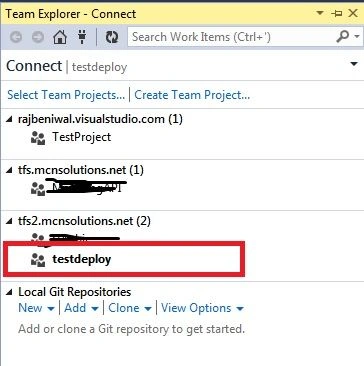Refresh Team Explorer with the refresh icon
The width and height of the screenshot is (364, 366).
(112, 37)
